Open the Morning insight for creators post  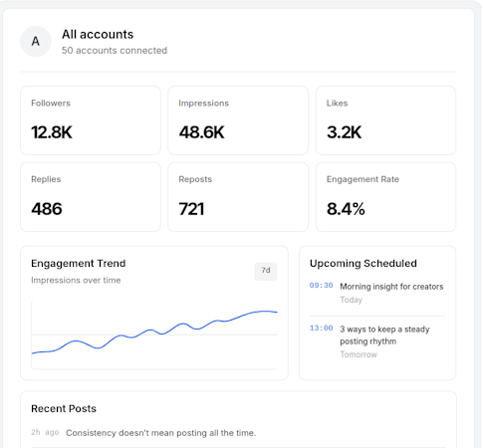pyautogui.click(x=391, y=287)
